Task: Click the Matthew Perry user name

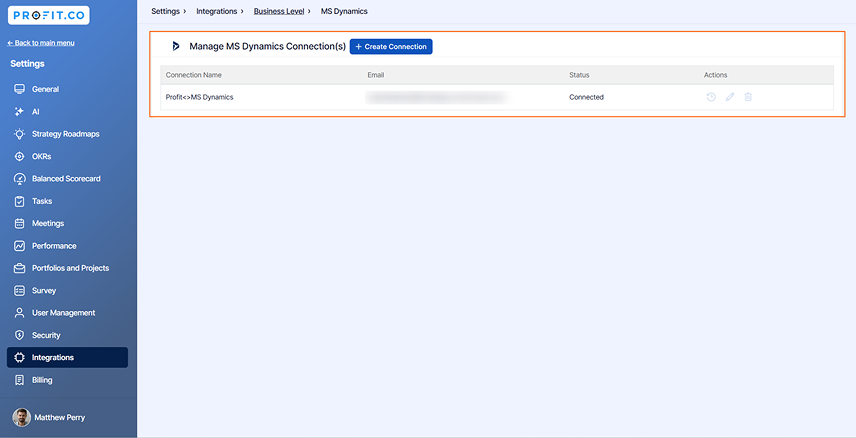Action: [x=60, y=417]
